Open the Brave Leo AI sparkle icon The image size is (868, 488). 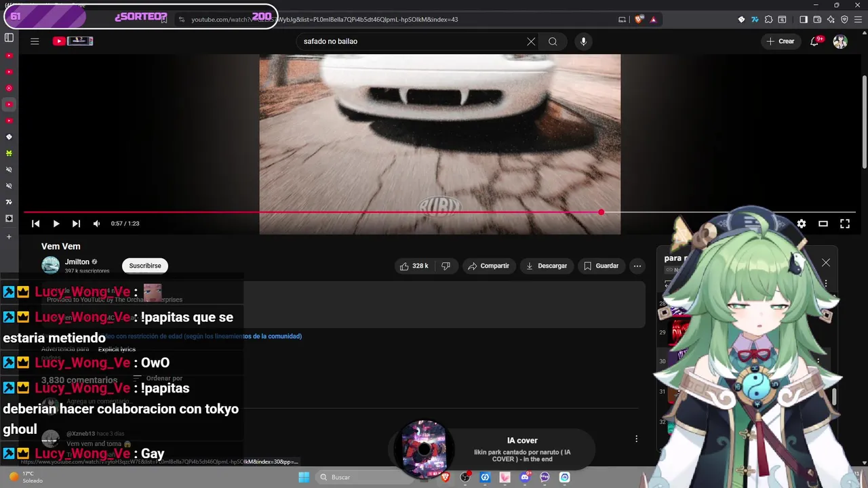831,20
